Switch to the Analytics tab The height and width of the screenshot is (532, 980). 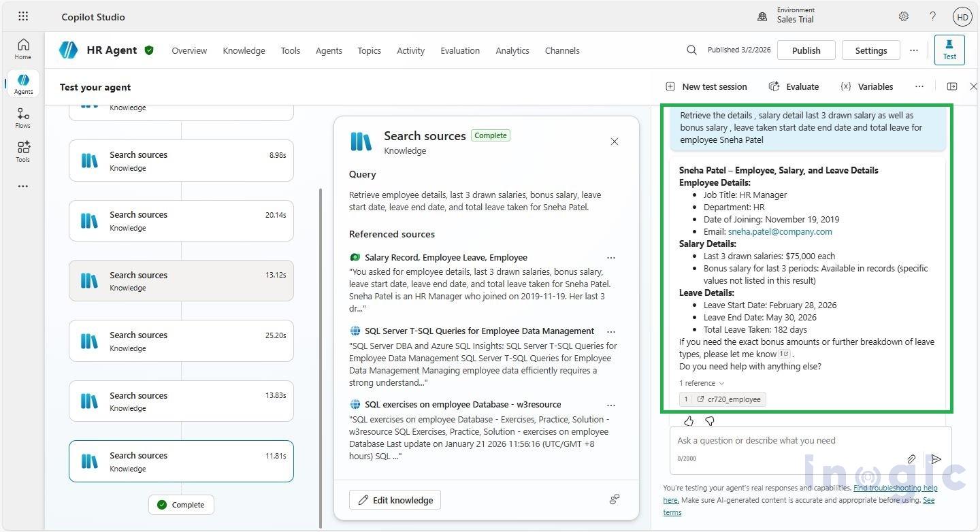[512, 50]
